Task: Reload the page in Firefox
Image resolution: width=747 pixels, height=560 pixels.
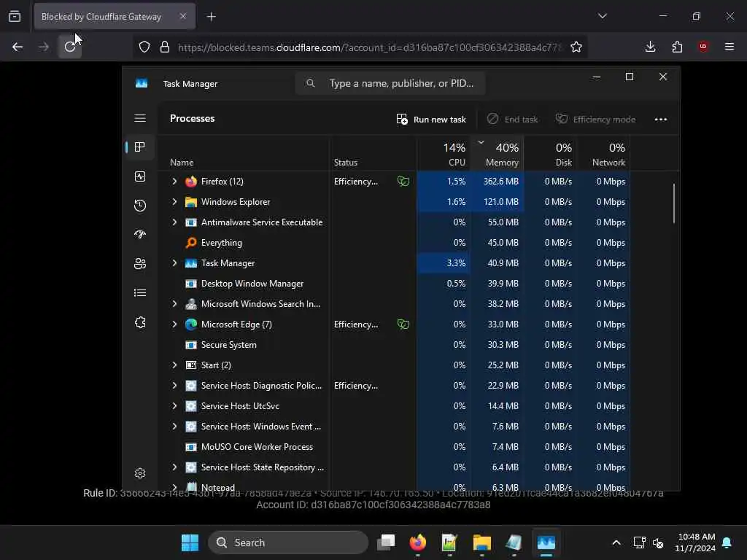Action: (x=70, y=47)
